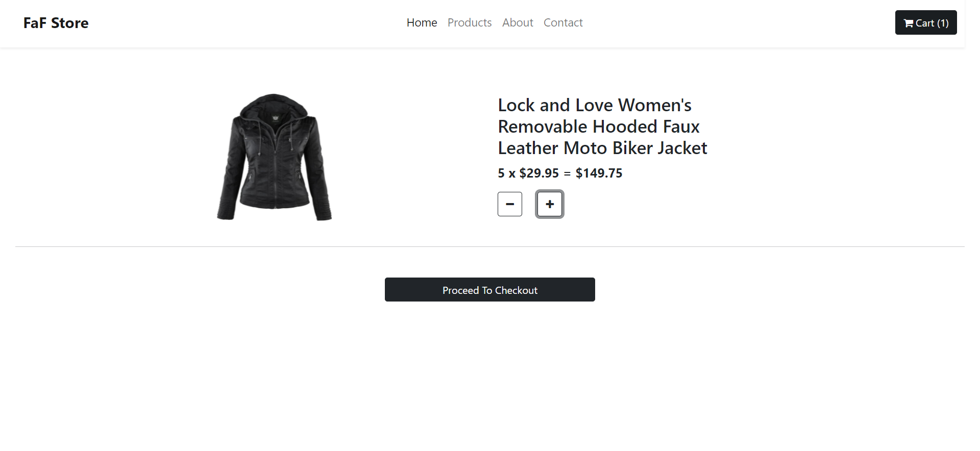This screenshot has height=451, width=980.
Task: Click the minus button to decrease quantity
Action: click(509, 204)
